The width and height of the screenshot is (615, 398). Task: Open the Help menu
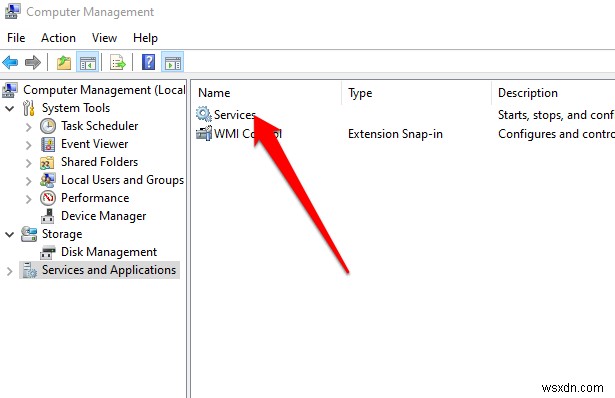[x=146, y=38]
